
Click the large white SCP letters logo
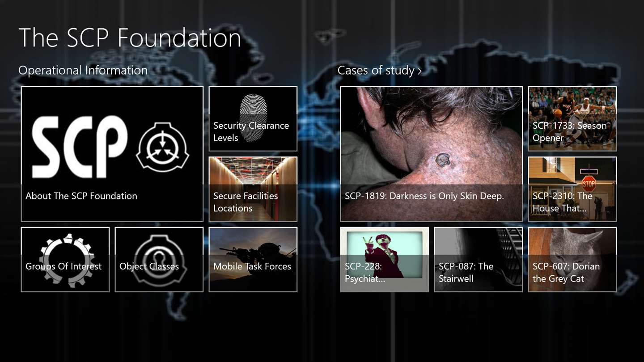(80, 147)
